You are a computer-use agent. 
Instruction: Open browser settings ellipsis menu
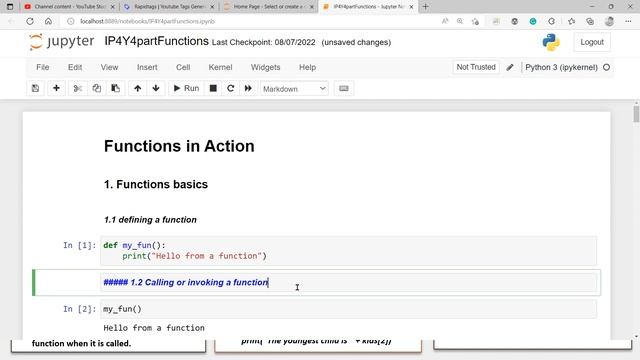[628, 21]
